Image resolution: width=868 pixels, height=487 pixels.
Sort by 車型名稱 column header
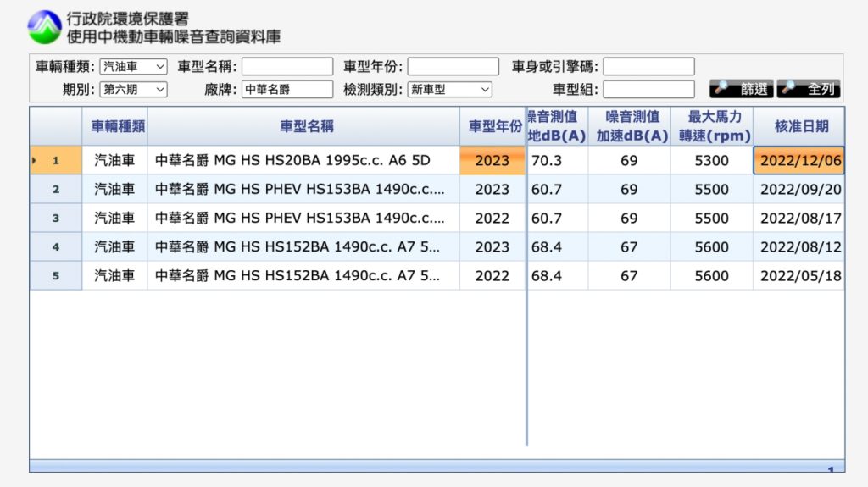[x=304, y=126]
